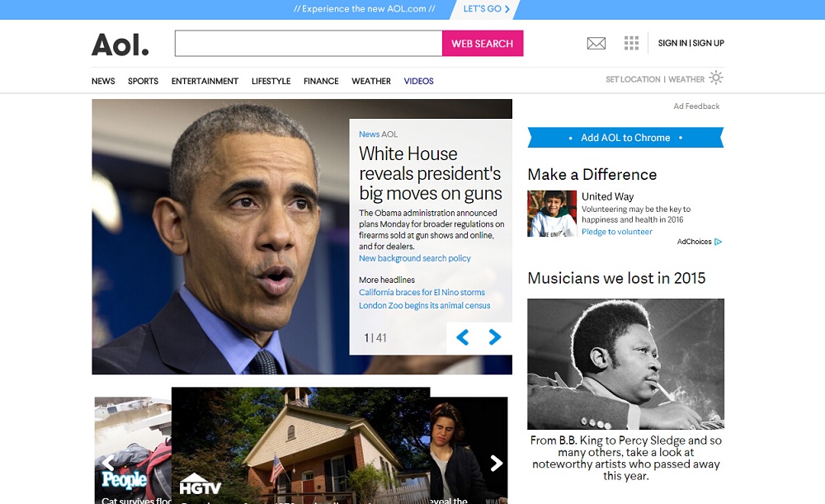825x504 pixels.
Task: Click left arrow on video carousel
Action: [x=108, y=463]
